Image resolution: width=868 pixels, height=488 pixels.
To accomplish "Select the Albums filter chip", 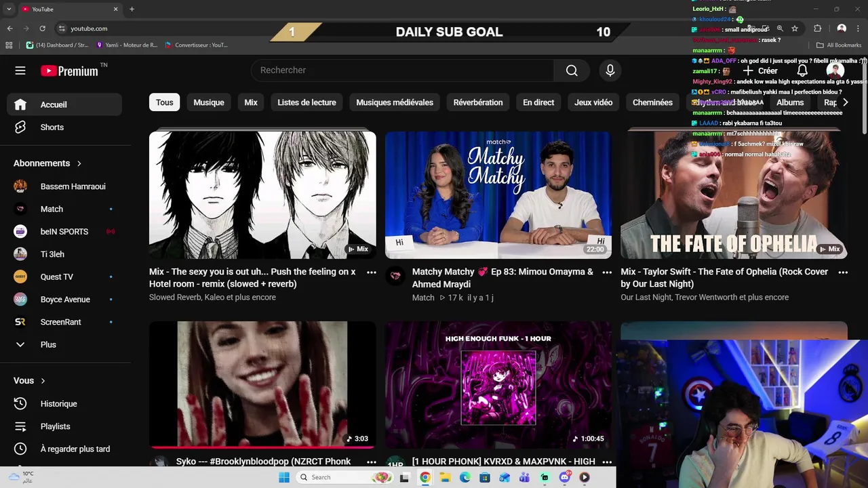I will 790,102.
